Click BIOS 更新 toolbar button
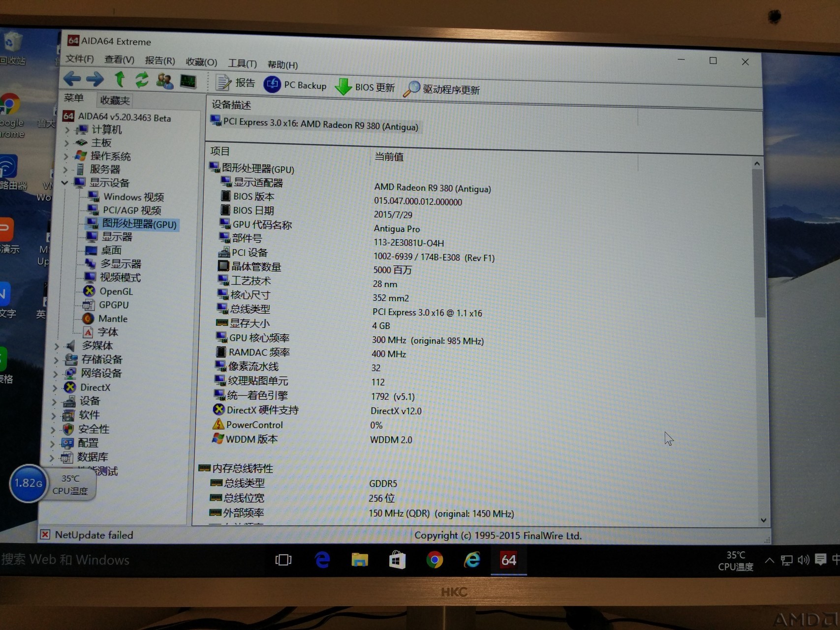 (x=365, y=87)
